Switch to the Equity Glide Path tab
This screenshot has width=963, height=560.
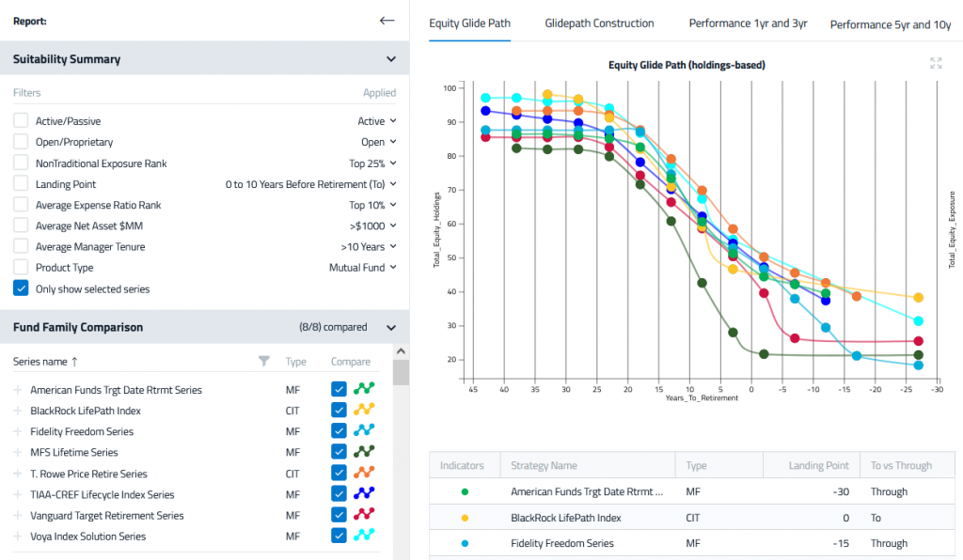pyautogui.click(x=470, y=23)
